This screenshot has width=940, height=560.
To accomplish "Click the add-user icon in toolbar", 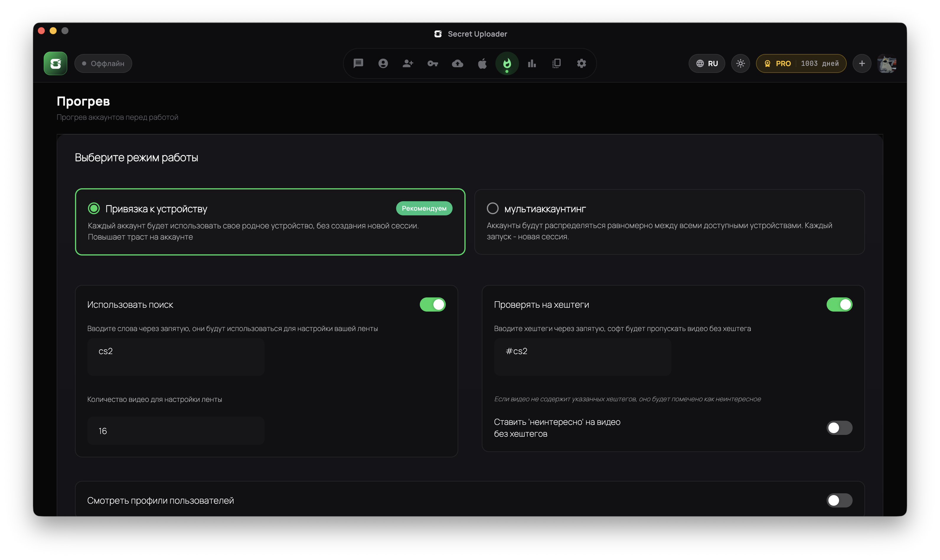I will click(x=408, y=63).
